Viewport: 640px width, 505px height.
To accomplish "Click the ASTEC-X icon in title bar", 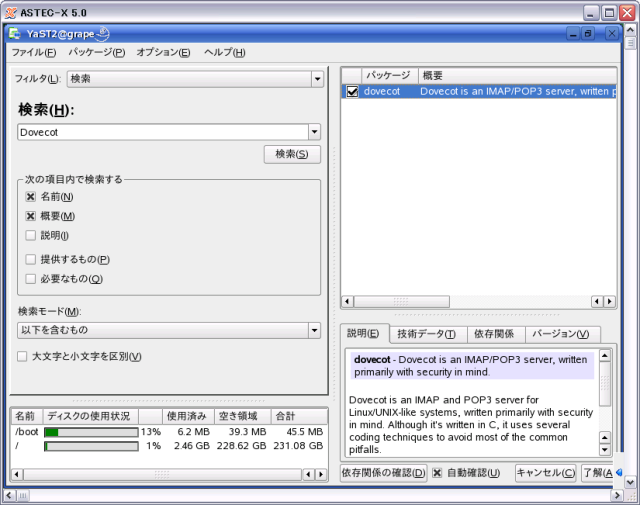I will point(10,13).
